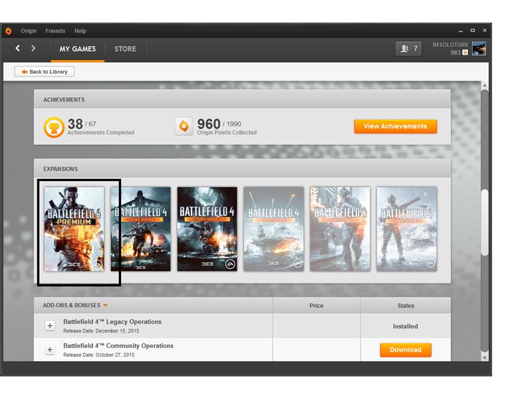This screenshot has width=532, height=399.
Task: Click the EXPANSIONS section header
Action: pos(61,169)
